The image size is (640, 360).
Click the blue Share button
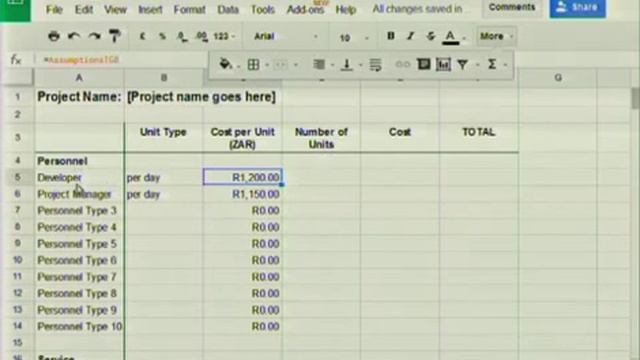pyautogui.click(x=578, y=7)
